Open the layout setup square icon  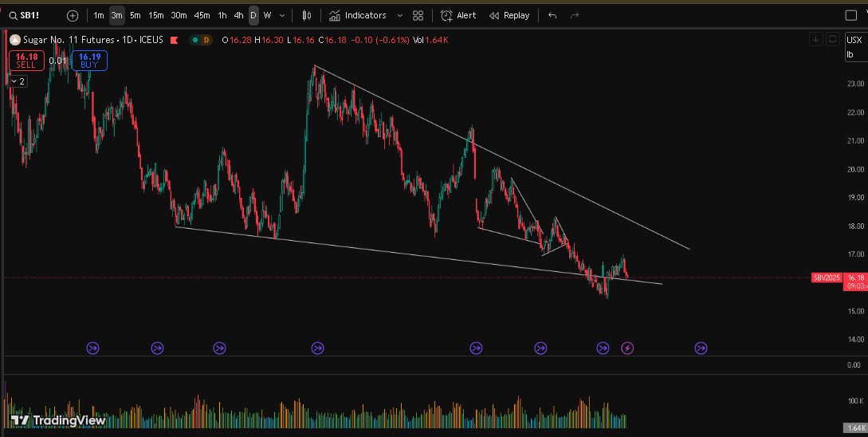click(x=851, y=15)
